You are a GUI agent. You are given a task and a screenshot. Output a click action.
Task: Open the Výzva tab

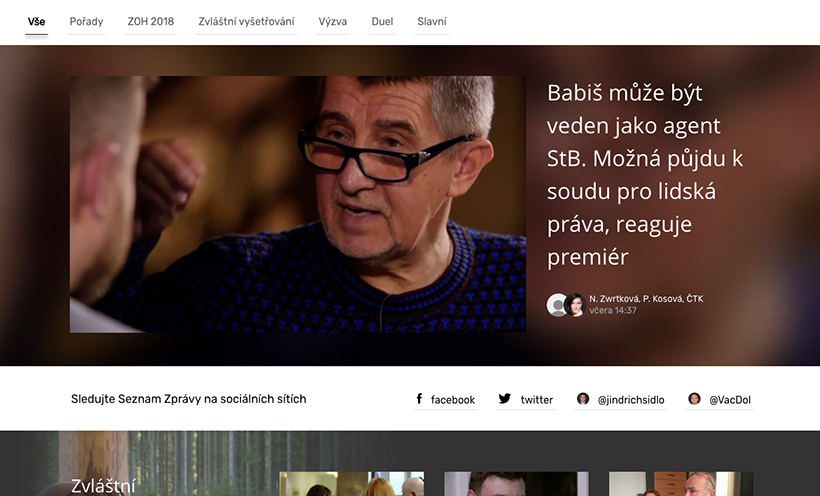(333, 22)
